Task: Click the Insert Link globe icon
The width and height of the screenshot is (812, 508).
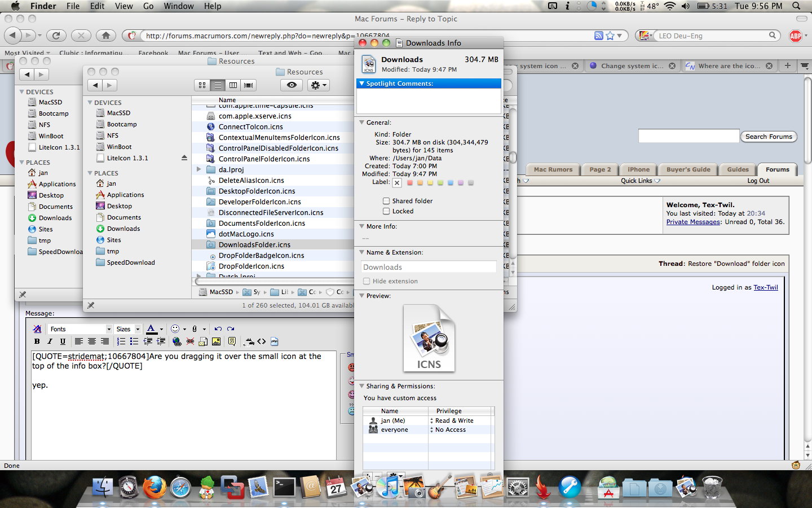Action: tap(177, 341)
